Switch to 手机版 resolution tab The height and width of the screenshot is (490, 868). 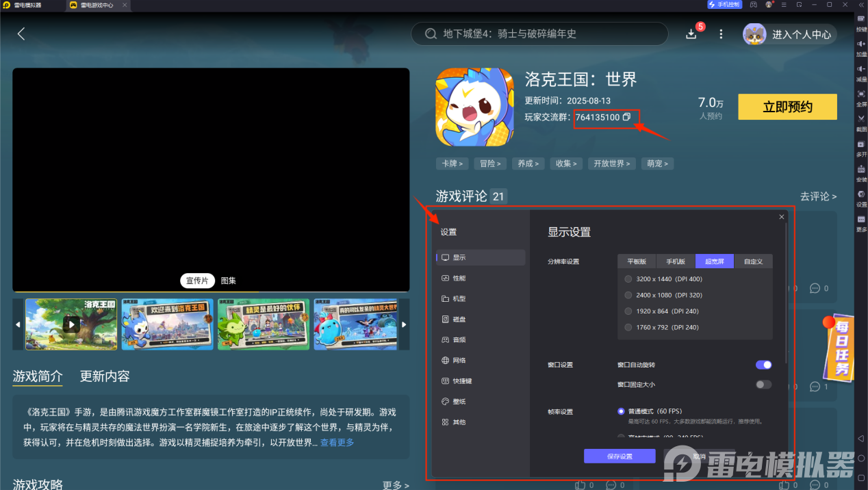pos(676,261)
